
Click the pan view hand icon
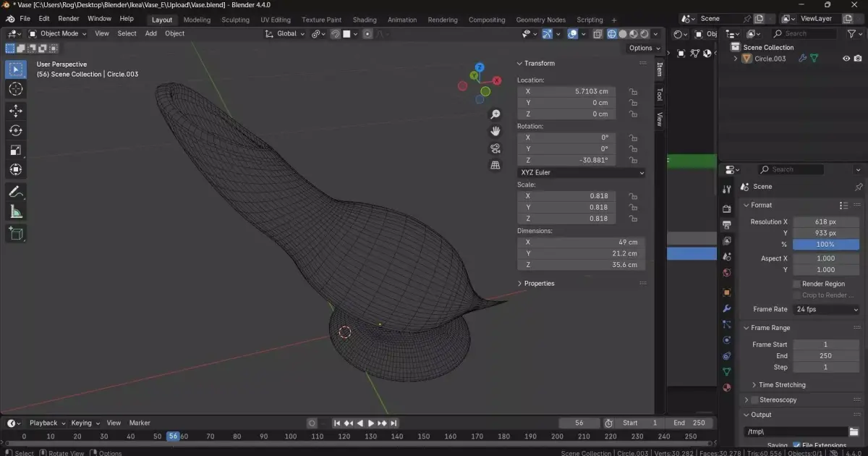pyautogui.click(x=495, y=131)
